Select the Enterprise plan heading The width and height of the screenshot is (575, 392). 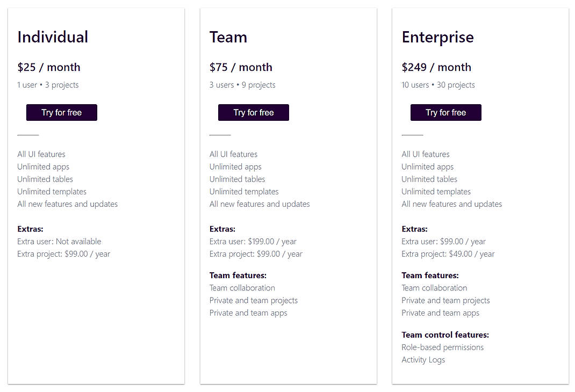coord(437,37)
